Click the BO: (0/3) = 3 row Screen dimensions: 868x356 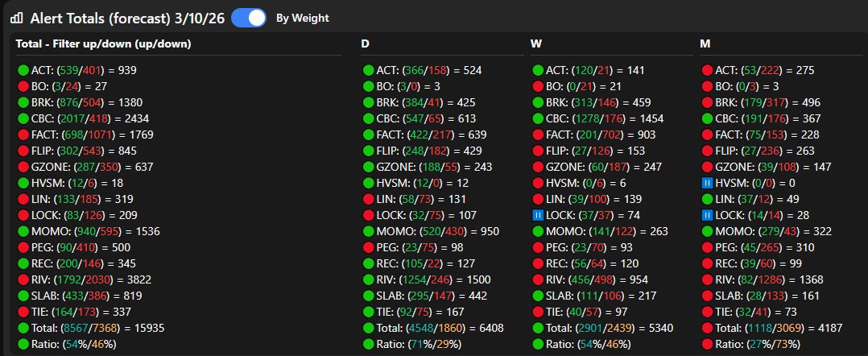tap(740, 86)
